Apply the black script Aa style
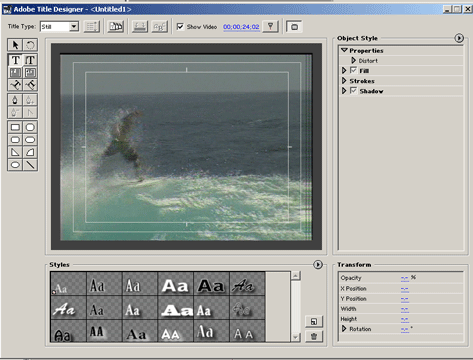Screen dimensions: 473x360 (x=247, y=284)
